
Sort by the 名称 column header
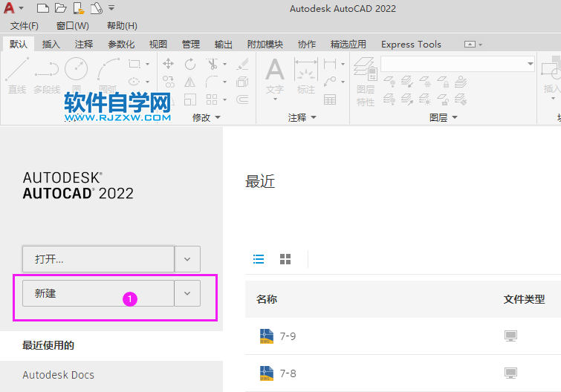click(267, 299)
